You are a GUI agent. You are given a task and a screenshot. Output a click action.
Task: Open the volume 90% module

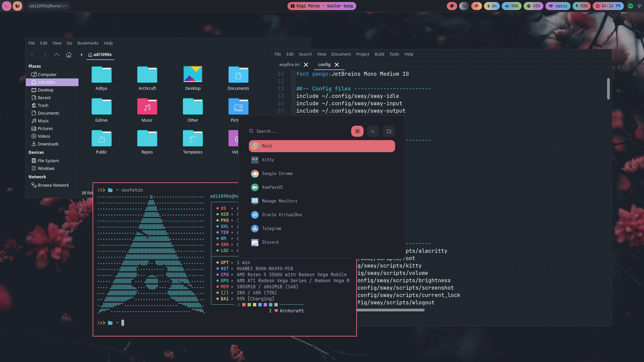click(512, 6)
